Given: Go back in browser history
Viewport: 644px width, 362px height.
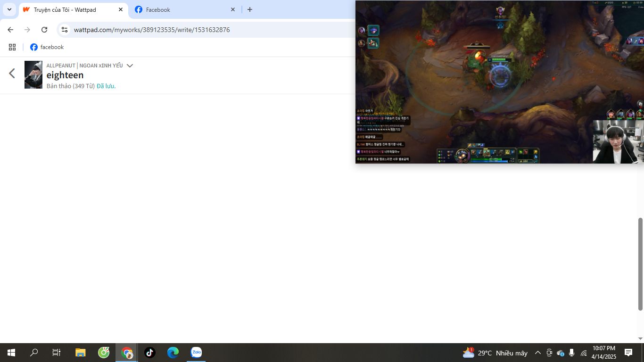Looking at the screenshot, I should 10,30.
